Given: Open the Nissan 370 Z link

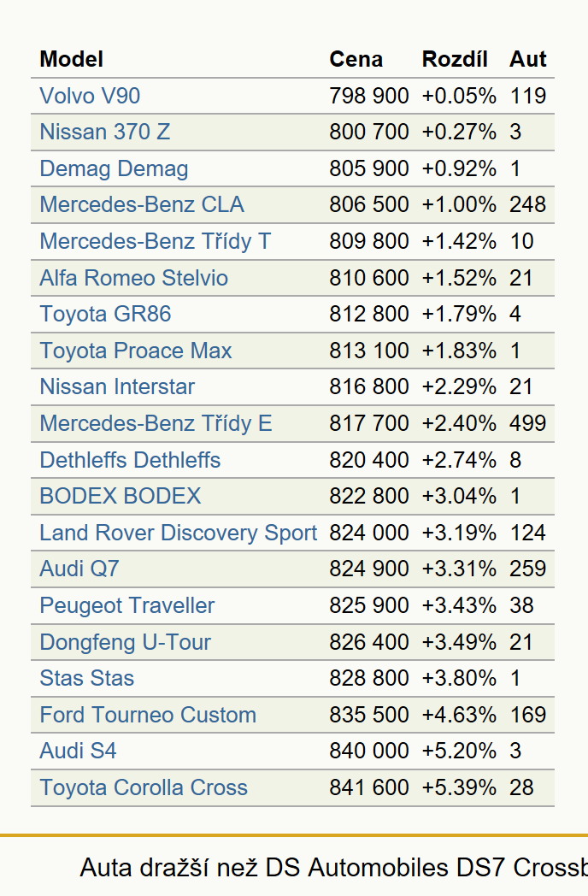Looking at the screenshot, I should 105,132.
